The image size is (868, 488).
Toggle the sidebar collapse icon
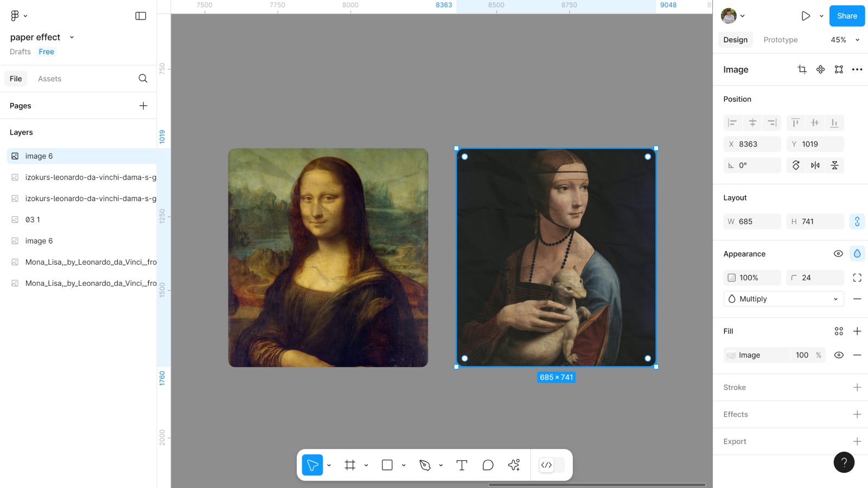[x=141, y=16]
